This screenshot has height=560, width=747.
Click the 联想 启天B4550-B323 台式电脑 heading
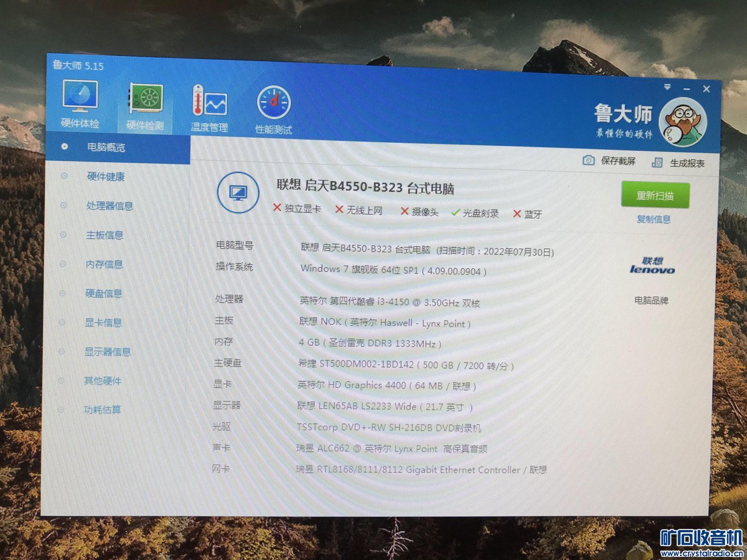(x=365, y=187)
